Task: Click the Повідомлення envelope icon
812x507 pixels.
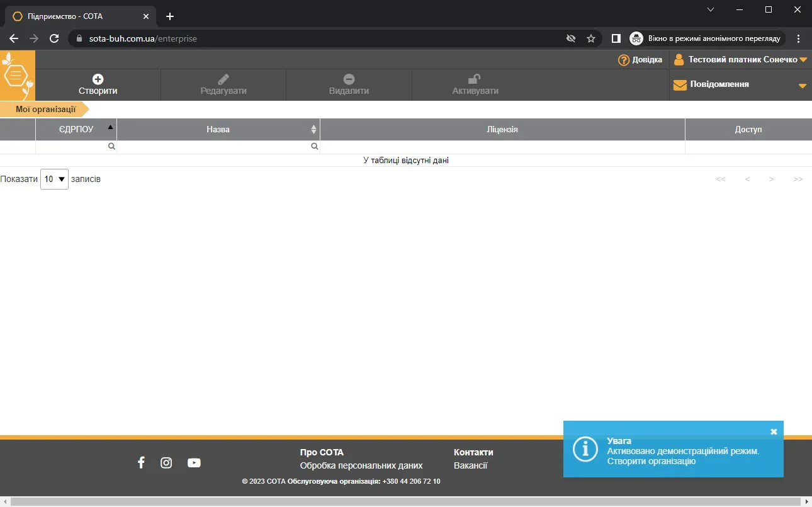Action: pos(680,84)
